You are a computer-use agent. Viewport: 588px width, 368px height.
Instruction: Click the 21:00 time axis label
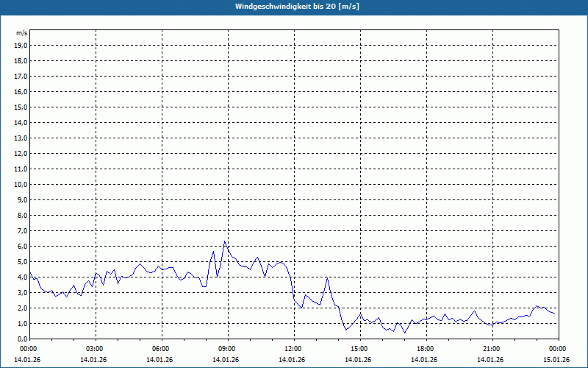[492, 349]
